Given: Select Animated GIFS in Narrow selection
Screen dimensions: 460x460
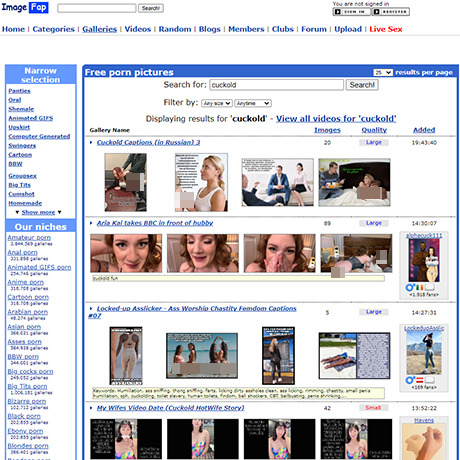Looking at the screenshot, I should [31, 118].
